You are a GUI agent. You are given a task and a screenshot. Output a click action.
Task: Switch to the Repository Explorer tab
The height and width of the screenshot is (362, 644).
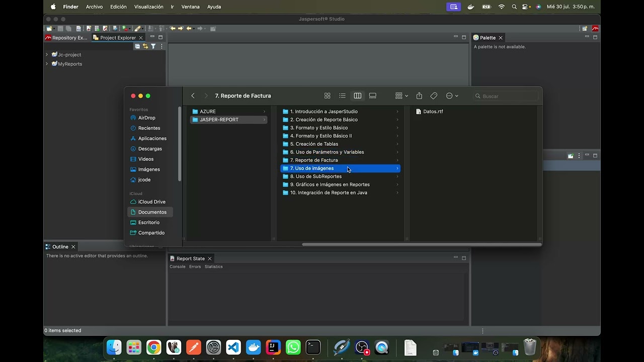coord(66,38)
